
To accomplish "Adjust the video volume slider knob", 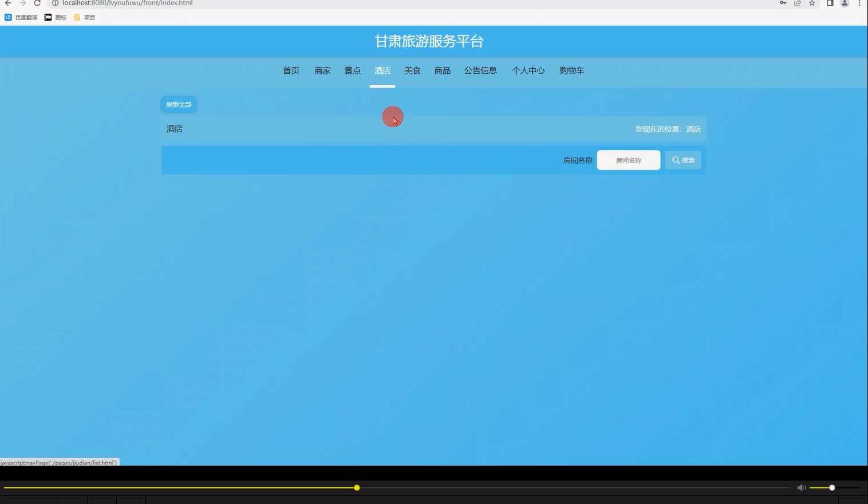I will [832, 488].
